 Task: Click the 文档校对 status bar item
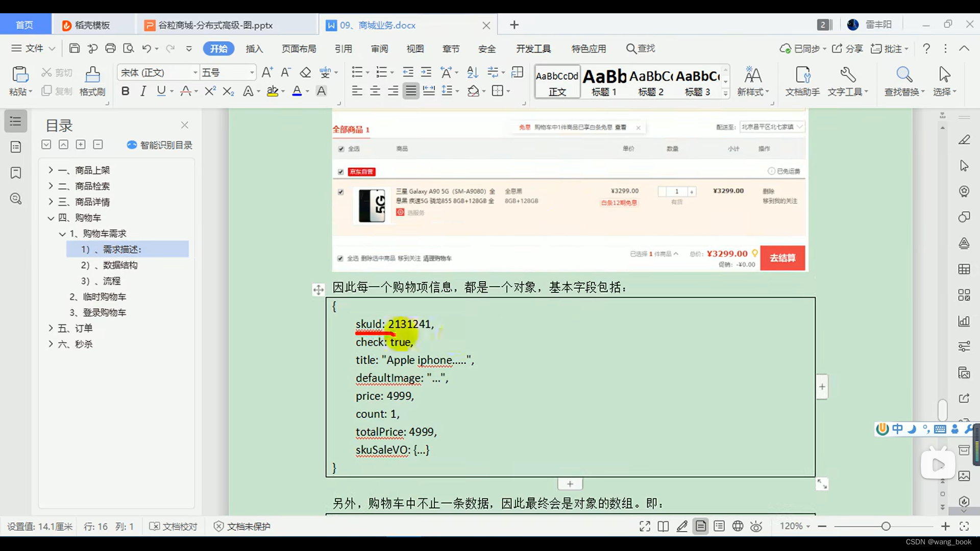[x=173, y=527]
